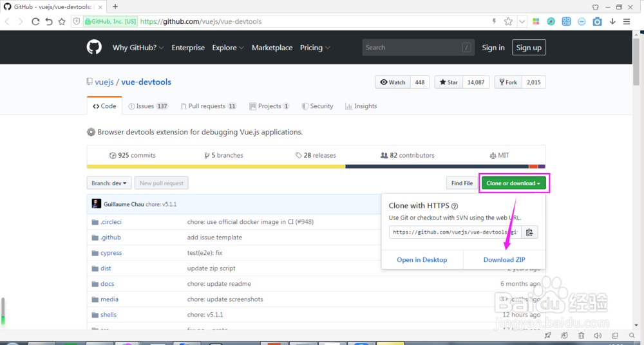Screen dimensions: 644x345
Task: Open the Pull requests tab
Action: click(x=209, y=106)
